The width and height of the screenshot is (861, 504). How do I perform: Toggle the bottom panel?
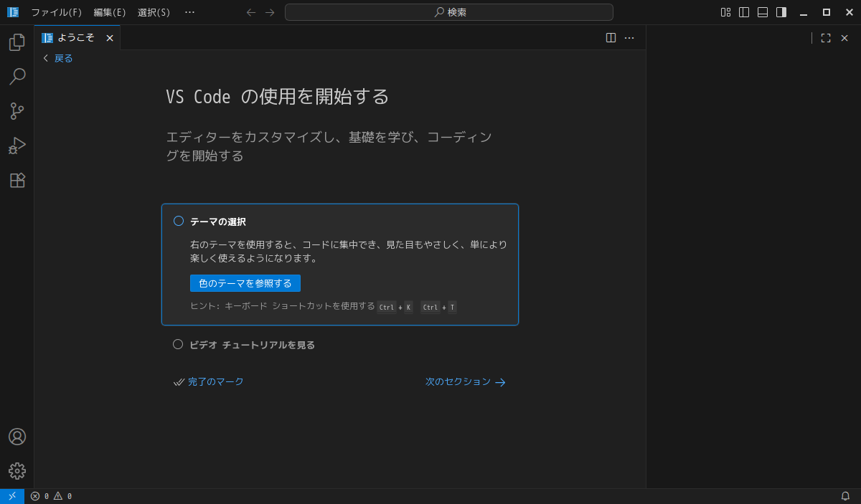click(x=763, y=12)
